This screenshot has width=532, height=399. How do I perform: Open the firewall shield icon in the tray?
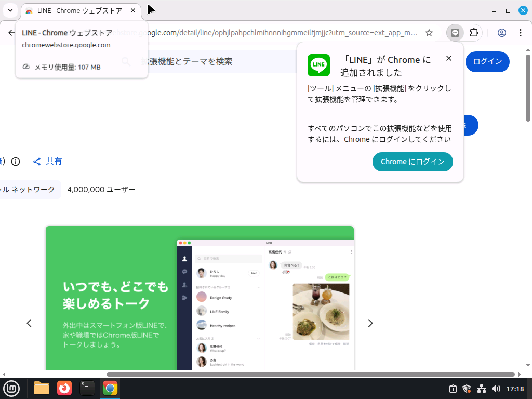pyautogui.click(x=467, y=388)
